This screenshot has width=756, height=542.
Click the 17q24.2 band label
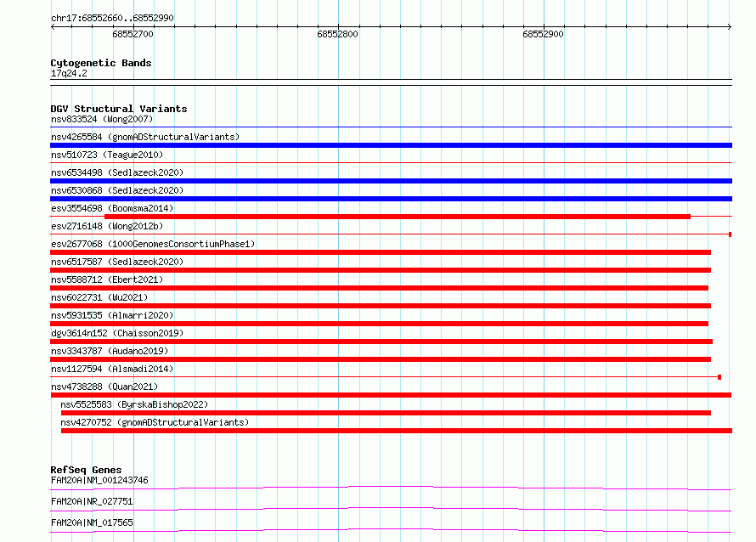click(69, 73)
